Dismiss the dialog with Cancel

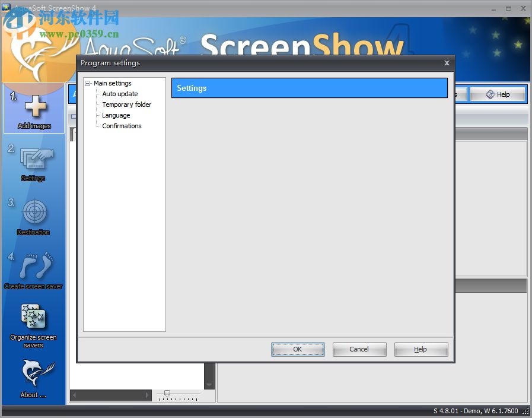359,349
